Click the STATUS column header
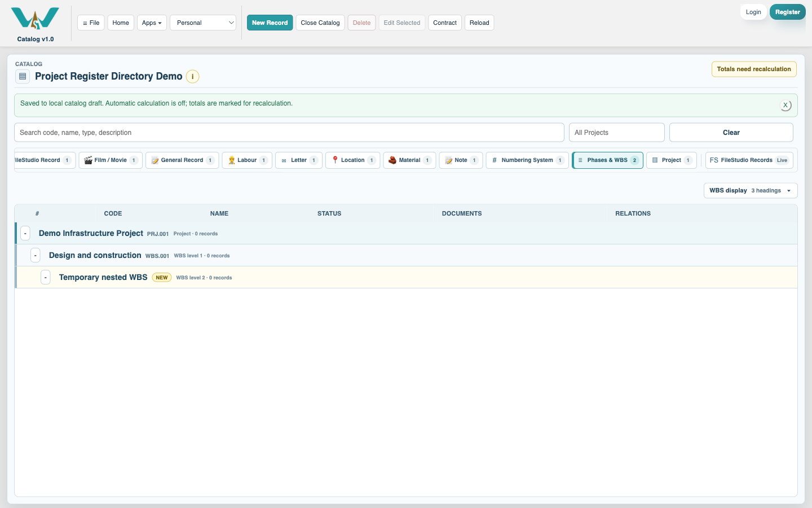 329,213
